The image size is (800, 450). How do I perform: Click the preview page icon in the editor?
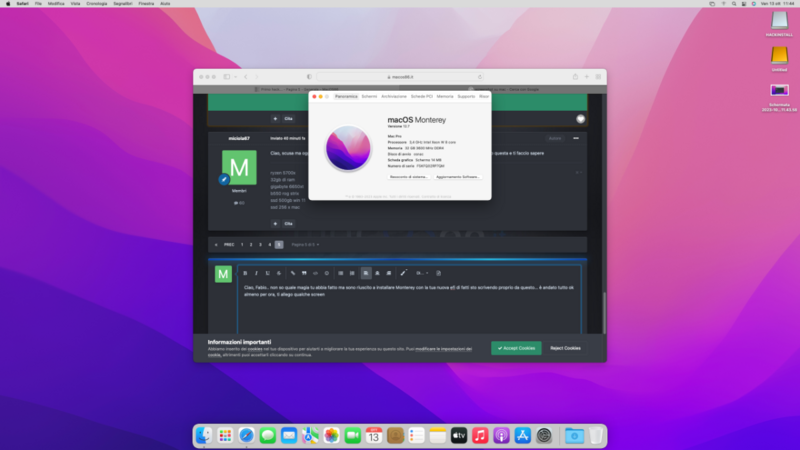[x=438, y=273]
